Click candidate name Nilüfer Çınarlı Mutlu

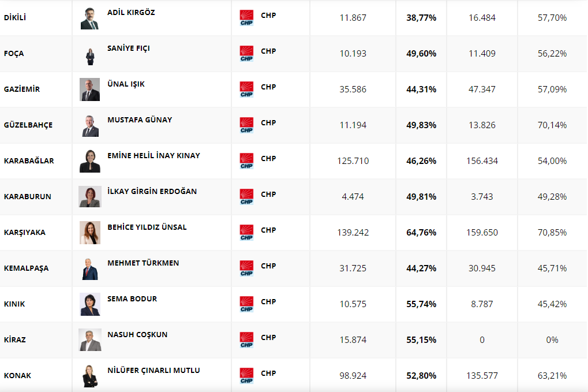click(153, 370)
